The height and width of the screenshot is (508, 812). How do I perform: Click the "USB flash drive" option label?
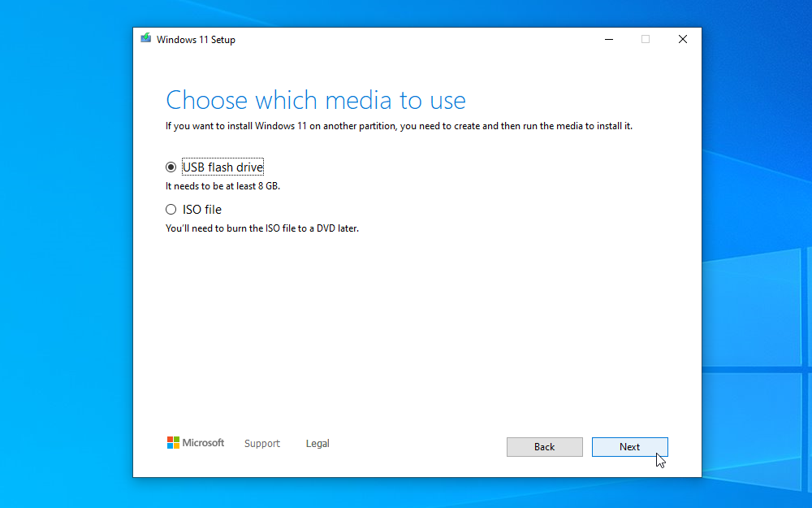(x=222, y=167)
